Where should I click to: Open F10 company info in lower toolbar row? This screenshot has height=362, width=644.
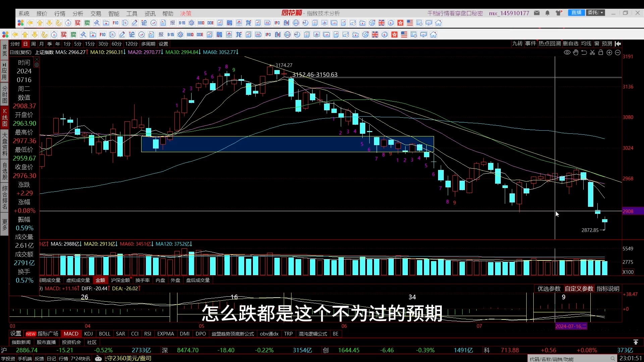click(x=103, y=35)
